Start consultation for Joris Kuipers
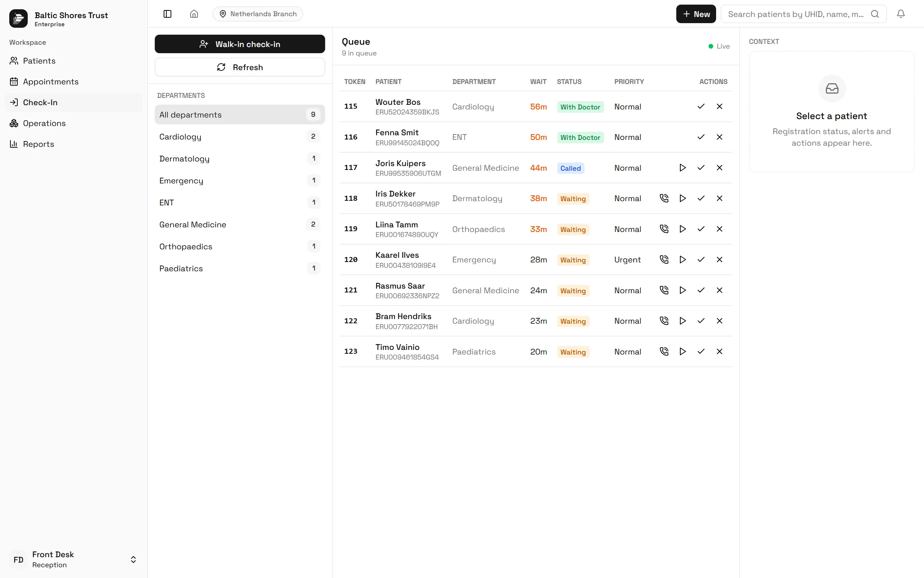The image size is (924, 578). point(683,168)
